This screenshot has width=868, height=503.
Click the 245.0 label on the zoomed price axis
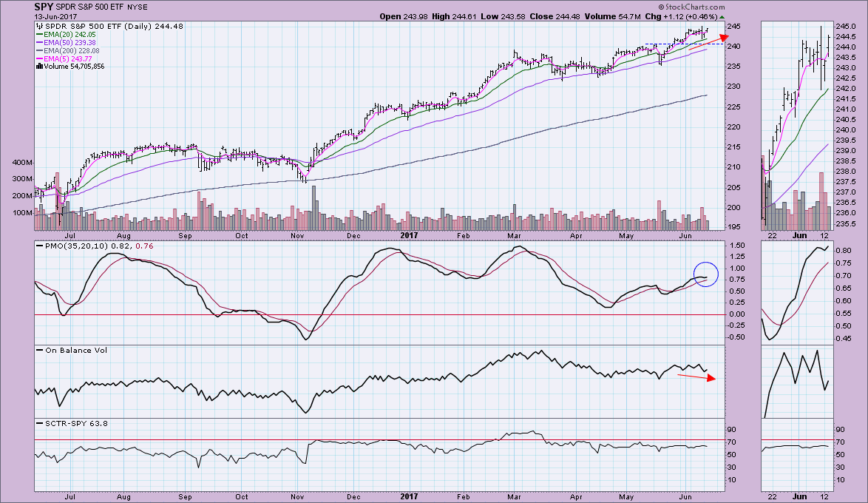tap(845, 26)
